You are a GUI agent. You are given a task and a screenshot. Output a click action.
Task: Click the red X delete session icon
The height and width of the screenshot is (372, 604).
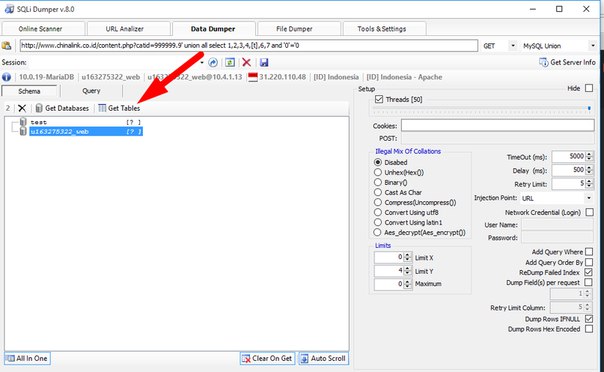[x=247, y=62]
